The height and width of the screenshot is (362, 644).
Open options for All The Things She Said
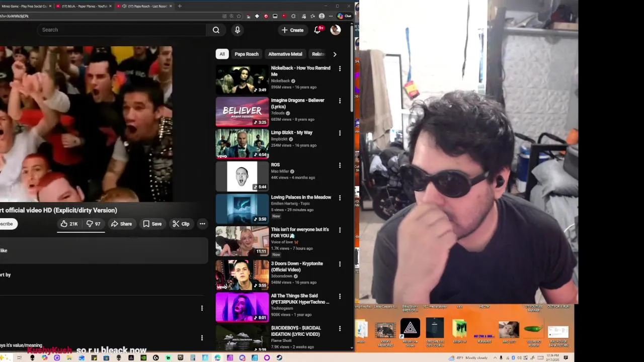(x=340, y=296)
